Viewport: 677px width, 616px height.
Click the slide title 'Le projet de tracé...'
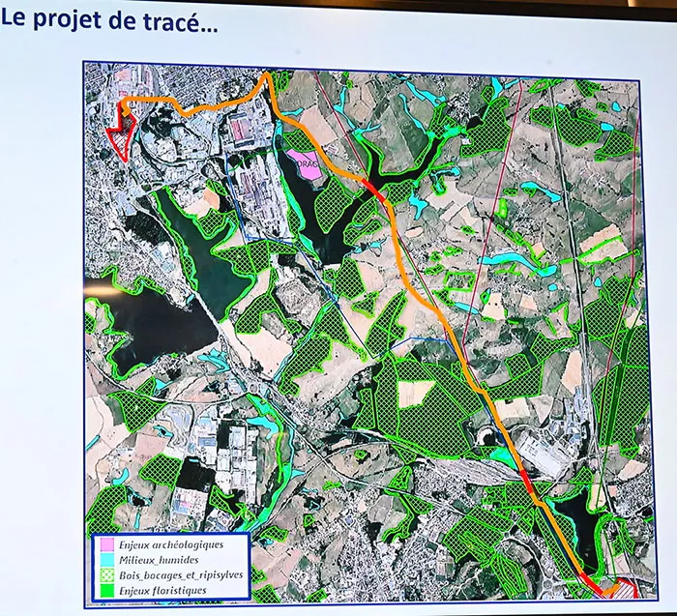(x=109, y=20)
